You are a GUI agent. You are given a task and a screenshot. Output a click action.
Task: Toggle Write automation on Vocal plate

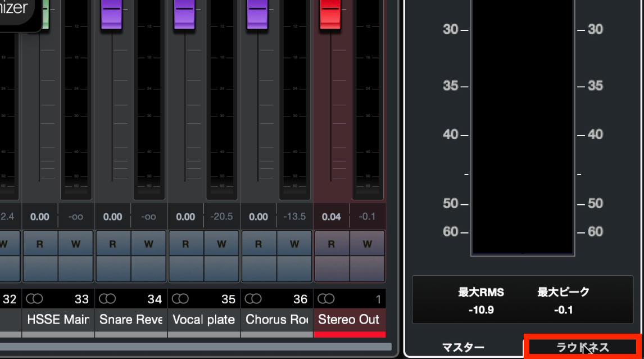(x=221, y=244)
